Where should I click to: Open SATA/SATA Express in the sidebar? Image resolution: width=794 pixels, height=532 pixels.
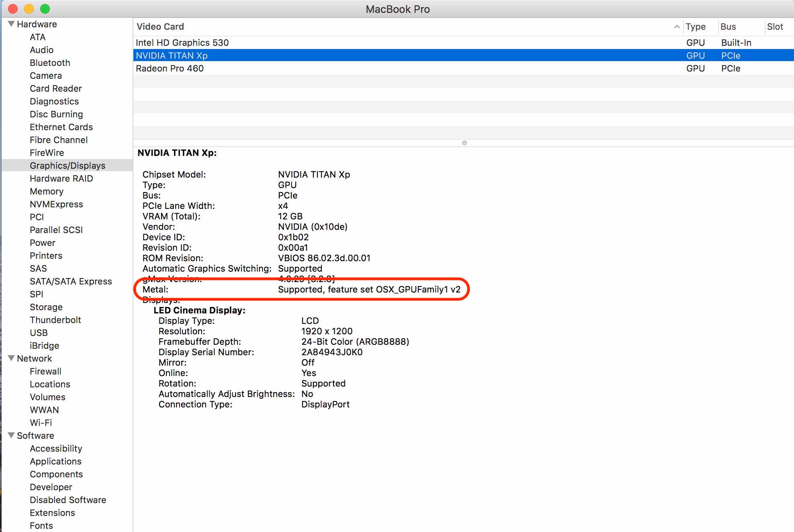point(71,281)
